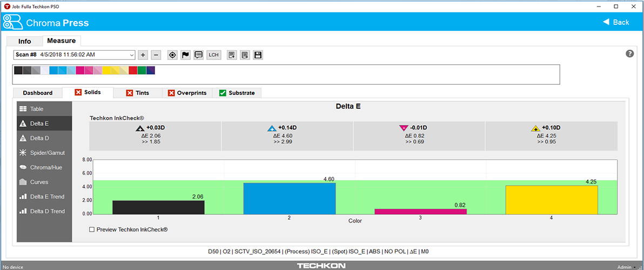This screenshot has width=644, height=270.
Task: Click the second export document icon
Action: click(x=245, y=55)
